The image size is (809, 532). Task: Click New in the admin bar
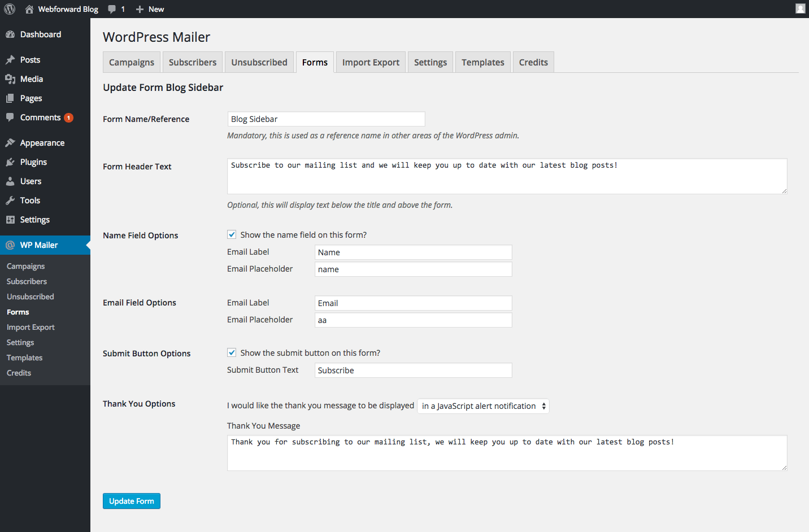(156, 9)
